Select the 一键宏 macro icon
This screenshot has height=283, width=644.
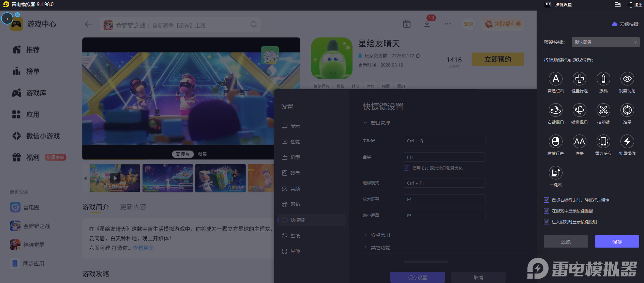[x=555, y=173]
